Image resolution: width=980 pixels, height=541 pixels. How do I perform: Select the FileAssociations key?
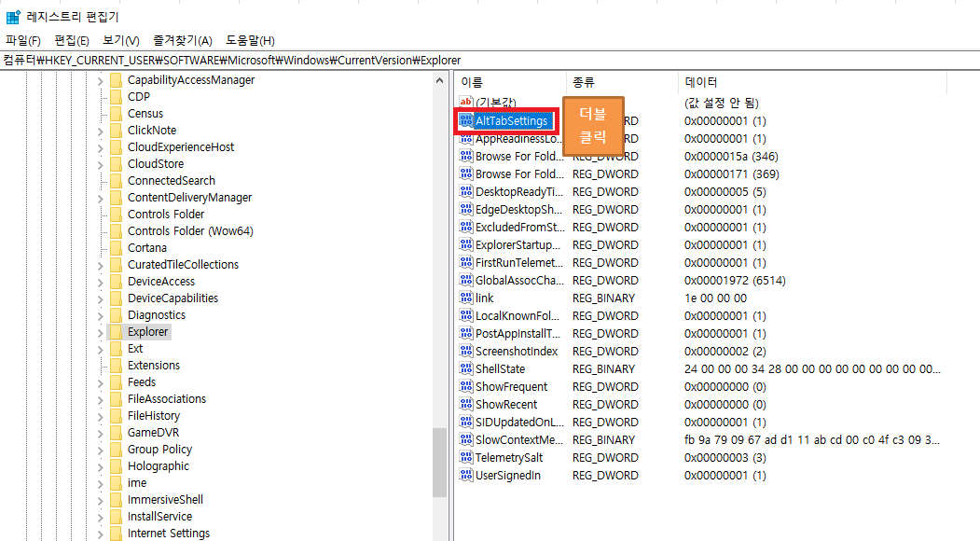(166, 399)
